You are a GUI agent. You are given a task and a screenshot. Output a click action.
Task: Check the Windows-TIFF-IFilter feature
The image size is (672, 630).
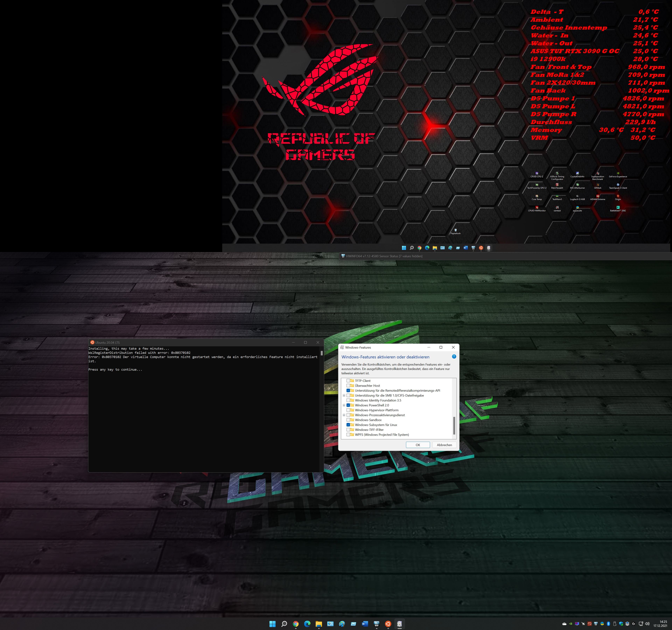348,430
